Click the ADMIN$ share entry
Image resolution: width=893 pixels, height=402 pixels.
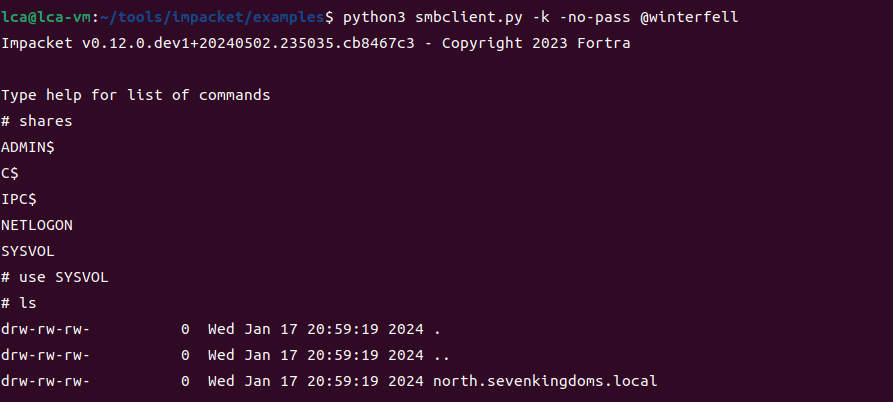coord(28,147)
